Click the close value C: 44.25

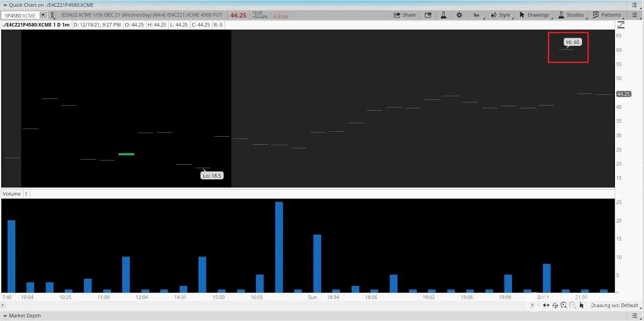click(x=200, y=25)
